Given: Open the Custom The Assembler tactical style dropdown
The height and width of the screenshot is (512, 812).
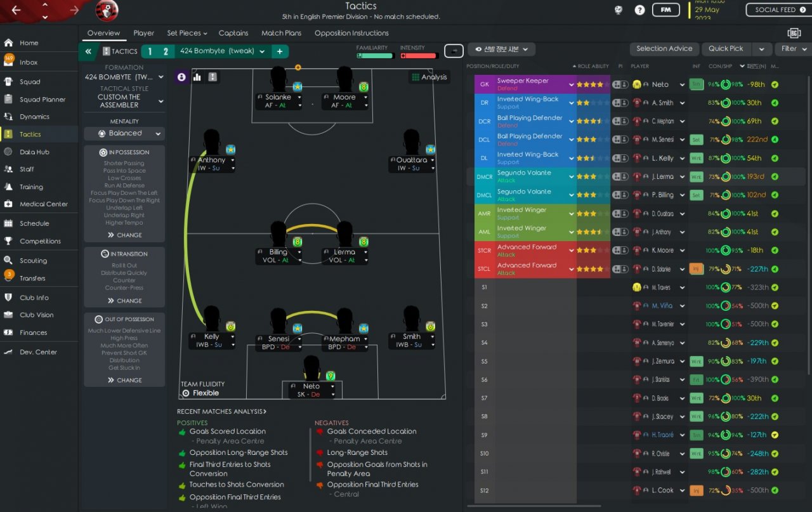Looking at the screenshot, I should coord(124,101).
